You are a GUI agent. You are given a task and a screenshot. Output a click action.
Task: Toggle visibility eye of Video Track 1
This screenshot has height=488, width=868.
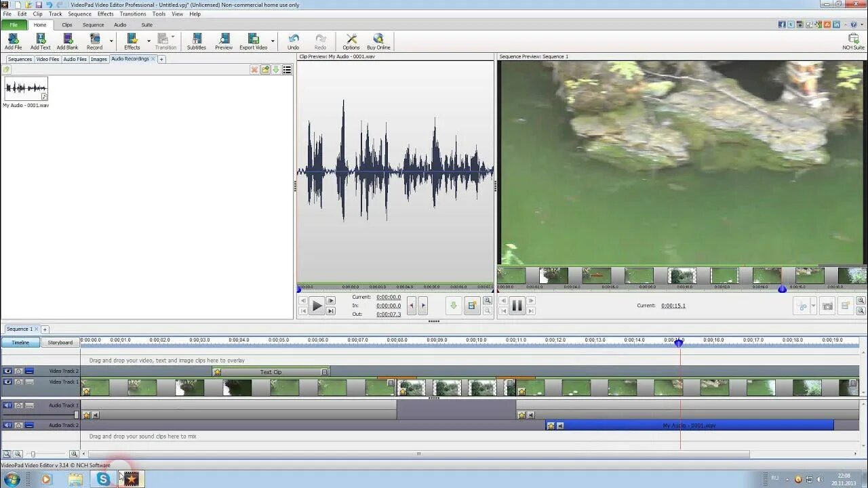7,382
